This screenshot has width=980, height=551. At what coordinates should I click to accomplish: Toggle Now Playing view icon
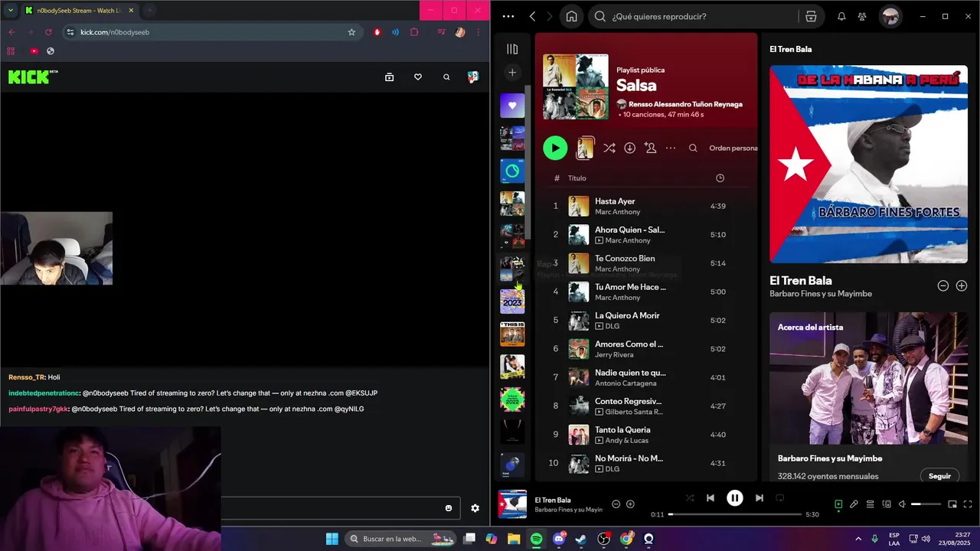pos(838,504)
